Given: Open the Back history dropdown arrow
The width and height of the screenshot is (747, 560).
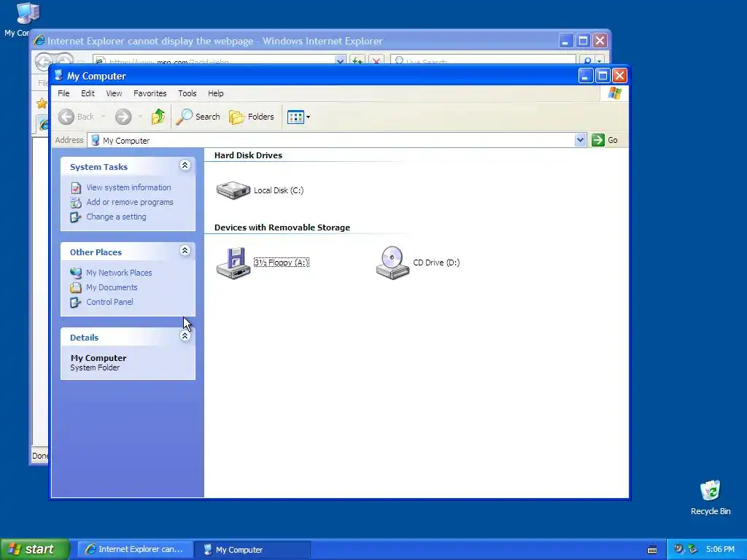Looking at the screenshot, I should 104,117.
